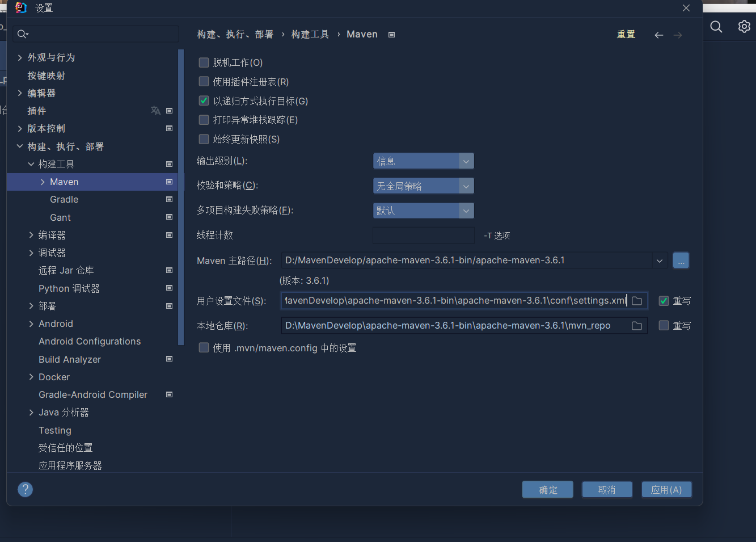Select 受信任的位置 in the settings tree
The height and width of the screenshot is (542, 756).
(65, 448)
